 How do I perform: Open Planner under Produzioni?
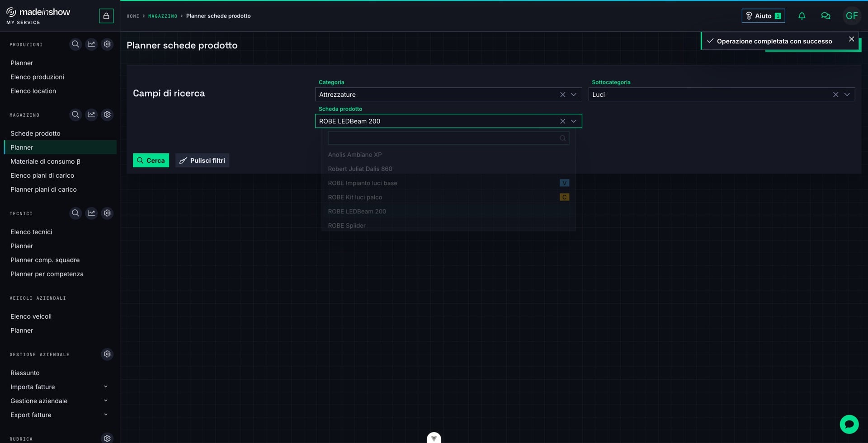[22, 63]
